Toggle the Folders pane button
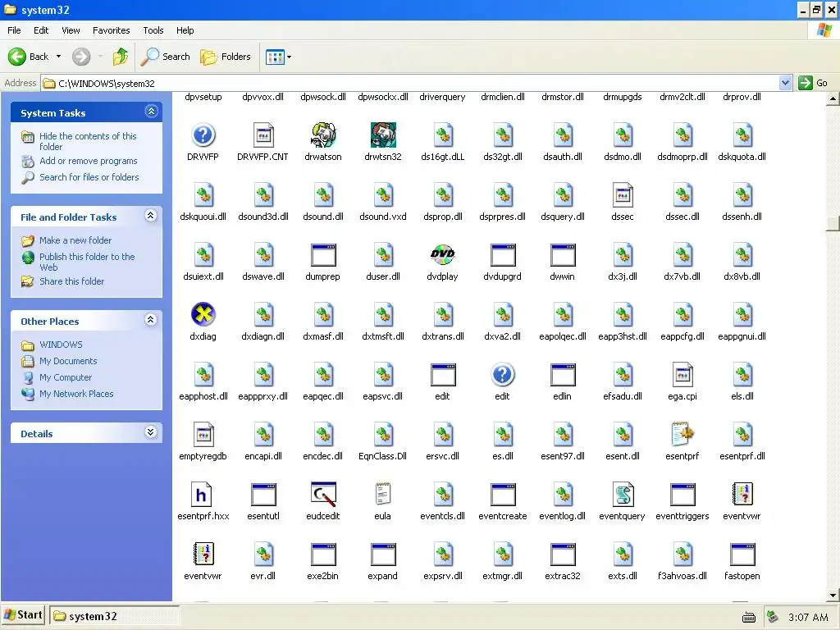840x630 pixels. [225, 57]
